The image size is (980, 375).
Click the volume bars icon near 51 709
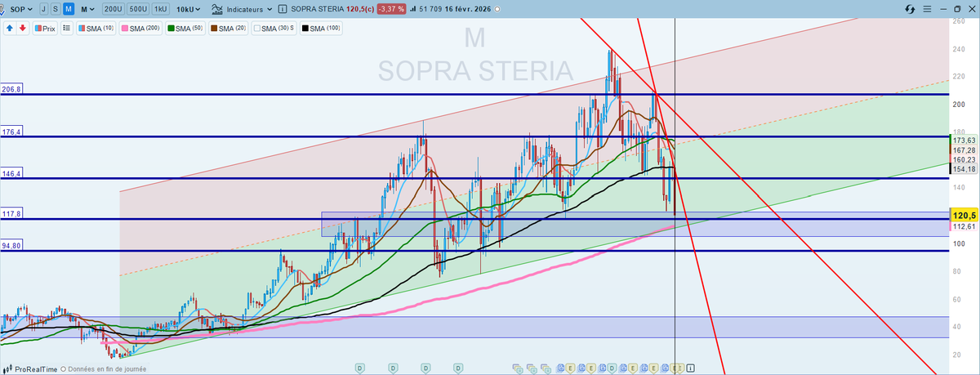[x=415, y=9]
